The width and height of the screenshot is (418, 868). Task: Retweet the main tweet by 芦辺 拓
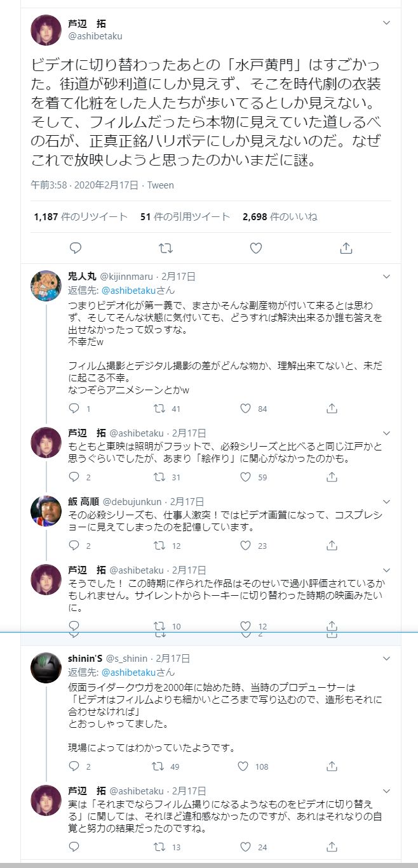pyautogui.click(x=165, y=248)
